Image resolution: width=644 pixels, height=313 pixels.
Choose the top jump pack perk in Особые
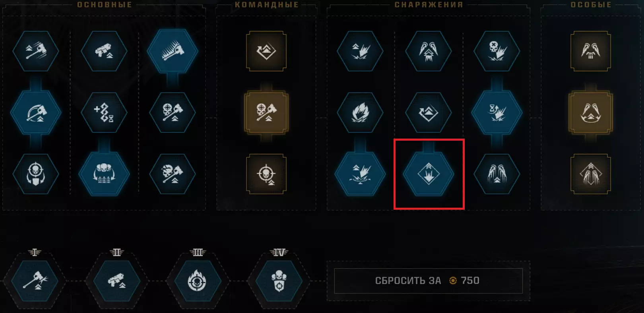[591, 51]
